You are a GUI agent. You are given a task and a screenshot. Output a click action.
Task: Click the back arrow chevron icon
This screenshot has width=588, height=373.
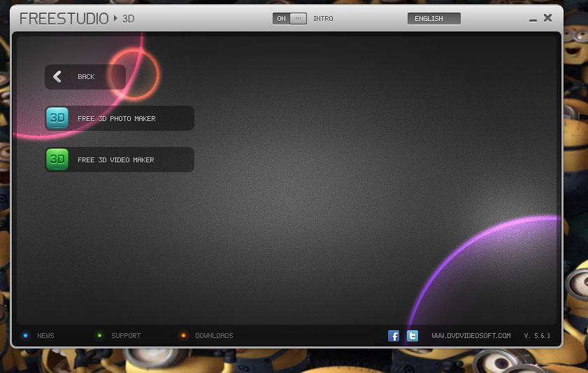(x=57, y=76)
